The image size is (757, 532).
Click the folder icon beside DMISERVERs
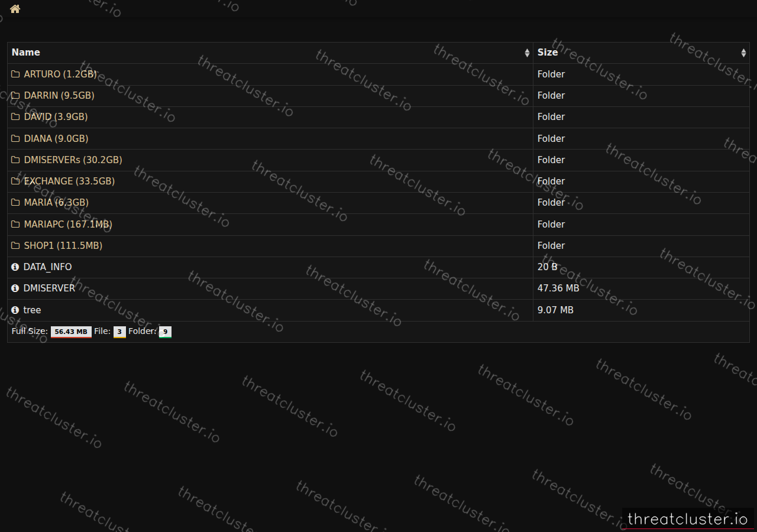tap(15, 160)
